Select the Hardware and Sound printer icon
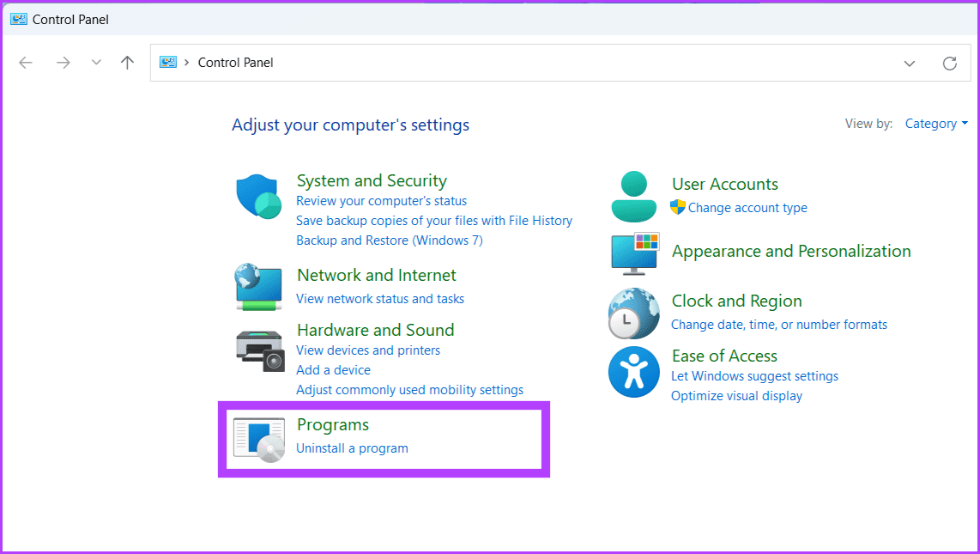 (x=258, y=350)
